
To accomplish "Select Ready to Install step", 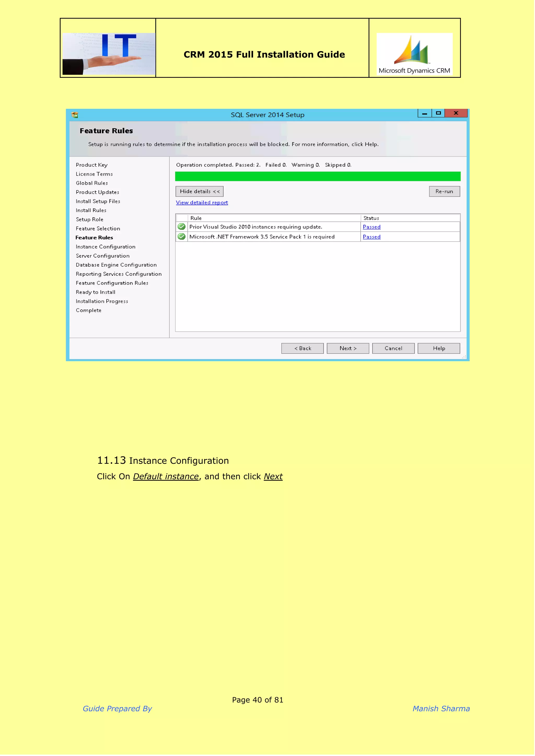I will pos(96,292).
